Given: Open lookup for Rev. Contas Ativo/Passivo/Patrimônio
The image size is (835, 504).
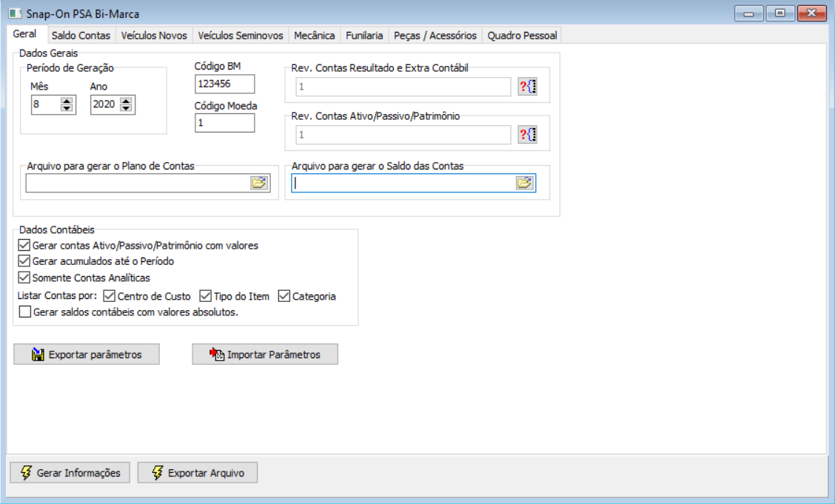Looking at the screenshot, I should point(527,135).
